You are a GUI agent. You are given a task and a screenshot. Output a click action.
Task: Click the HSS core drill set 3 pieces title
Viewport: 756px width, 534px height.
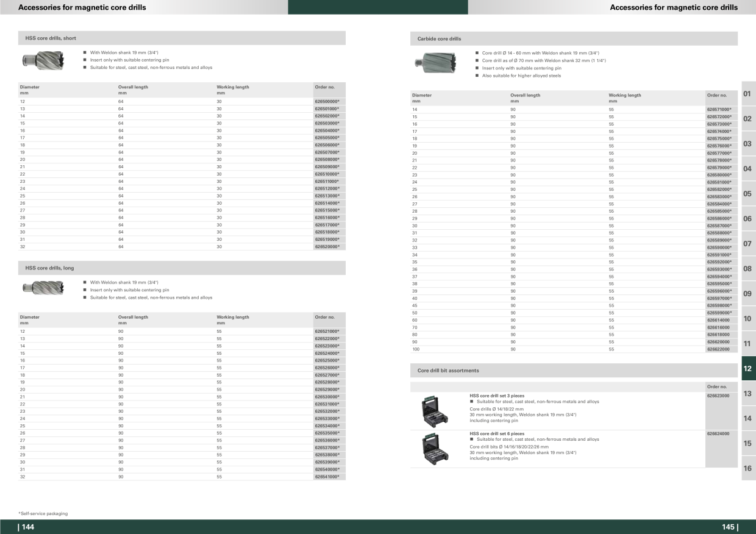497,396
